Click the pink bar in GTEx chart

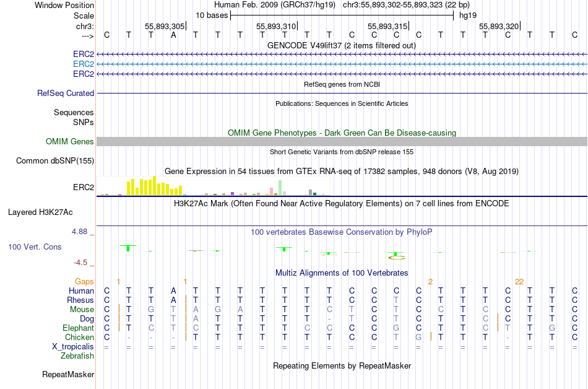point(271,191)
